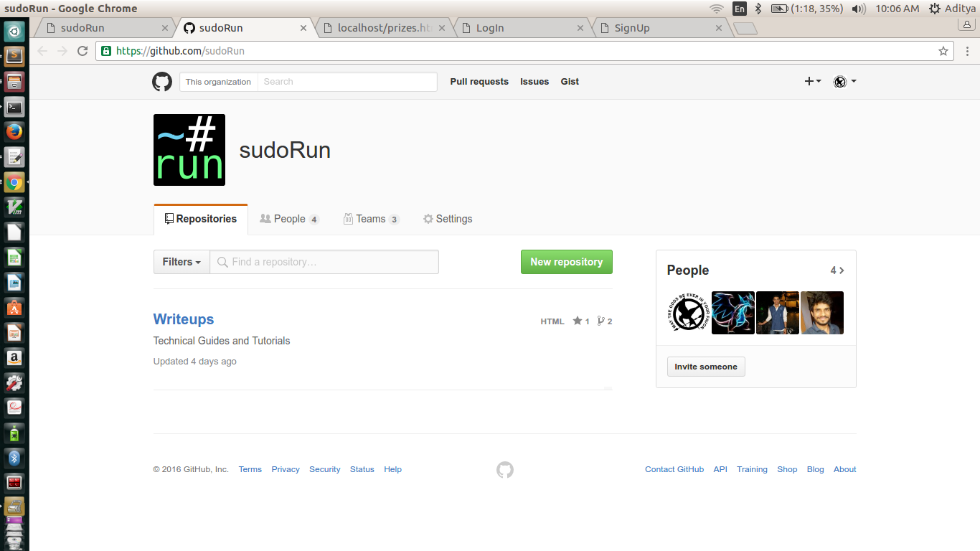Open the API footer link
Viewport: 980px width, 551px height.
(720, 469)
